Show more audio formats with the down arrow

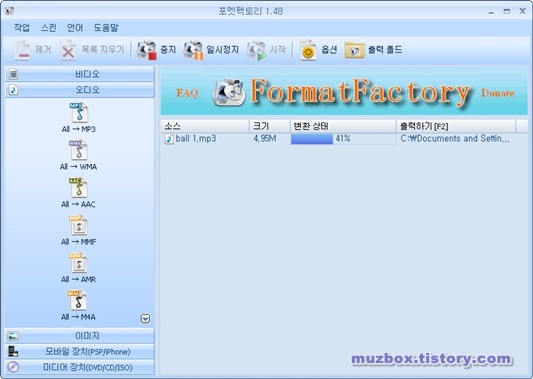pyautogui.click(x=145, y=319)
